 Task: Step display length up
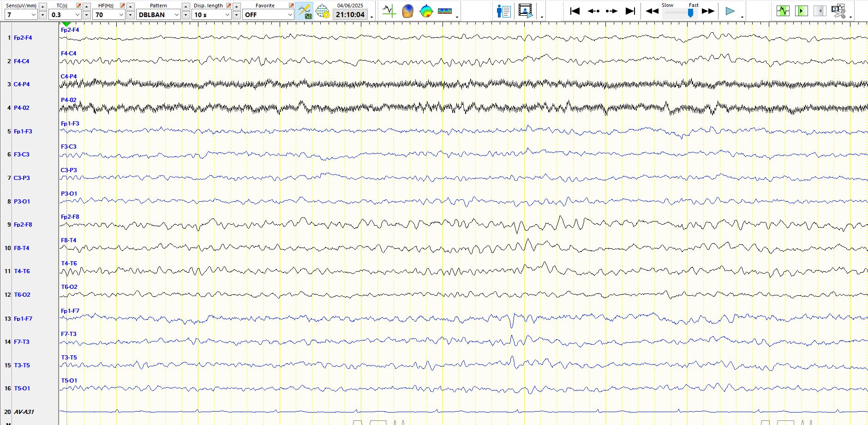(x=236, y=6)
